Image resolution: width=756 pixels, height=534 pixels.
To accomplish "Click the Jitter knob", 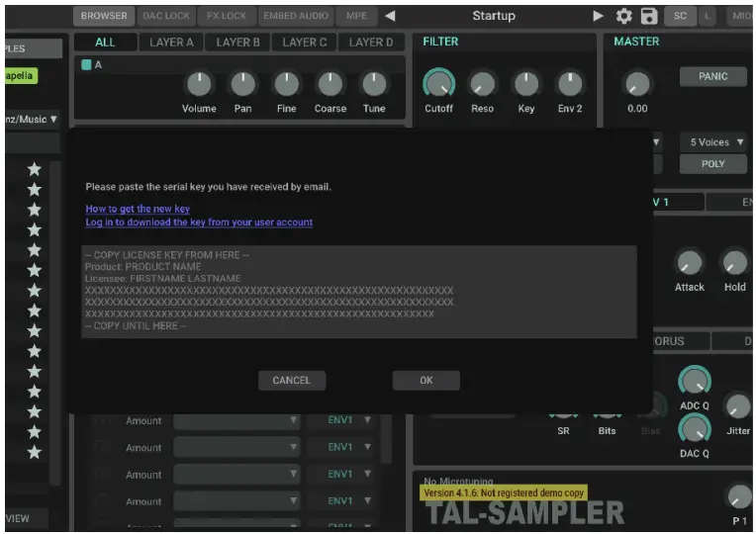I will coord(738,405).
